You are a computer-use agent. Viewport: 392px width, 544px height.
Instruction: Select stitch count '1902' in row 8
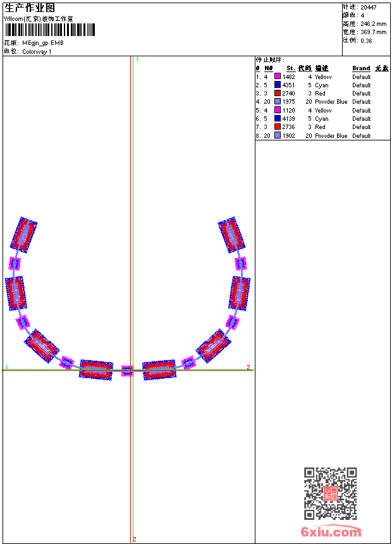[x=288, y=136]
